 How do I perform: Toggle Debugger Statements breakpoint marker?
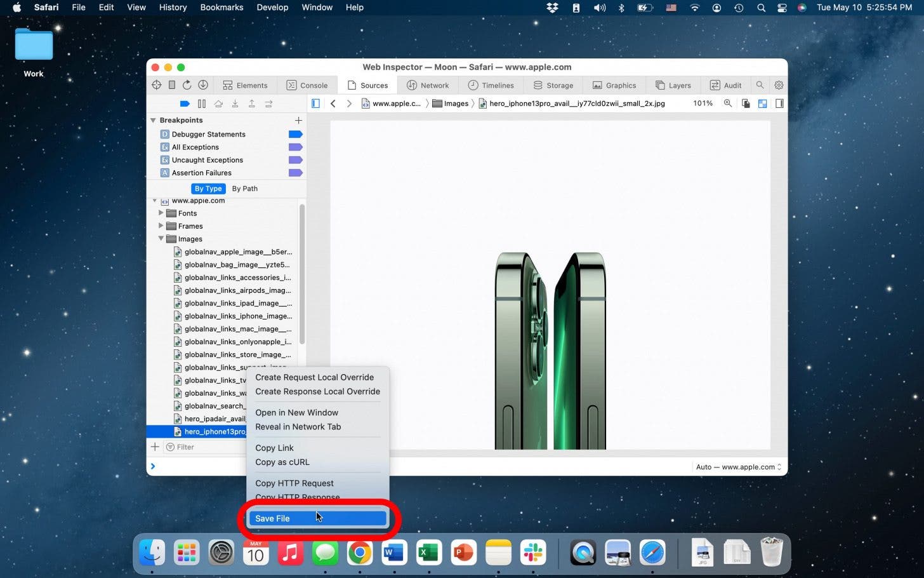point(296,134)
